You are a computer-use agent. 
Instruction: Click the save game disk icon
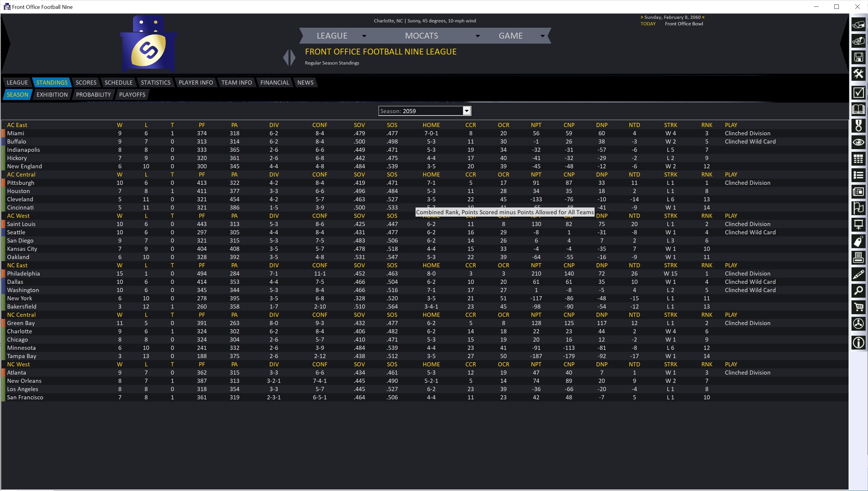pos(859,57)
